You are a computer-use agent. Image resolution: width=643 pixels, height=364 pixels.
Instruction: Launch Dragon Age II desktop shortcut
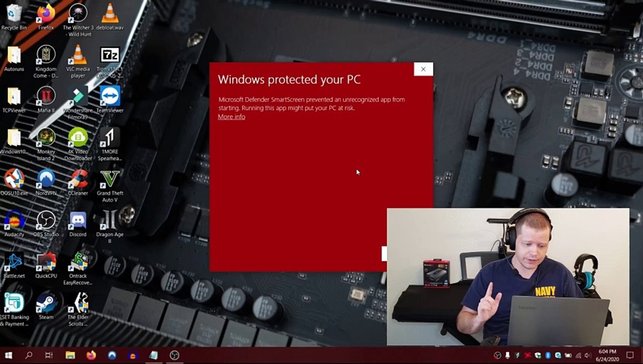pos(110,227)
